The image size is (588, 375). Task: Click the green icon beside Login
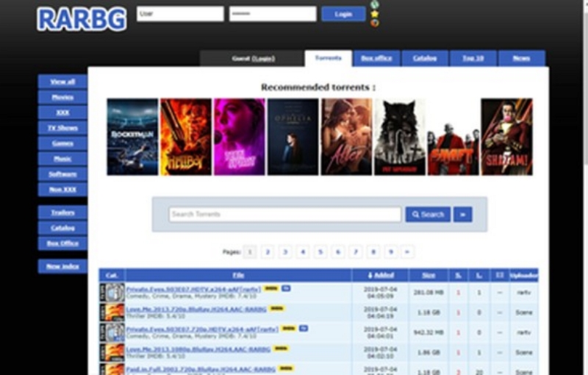tap(375, 5)
